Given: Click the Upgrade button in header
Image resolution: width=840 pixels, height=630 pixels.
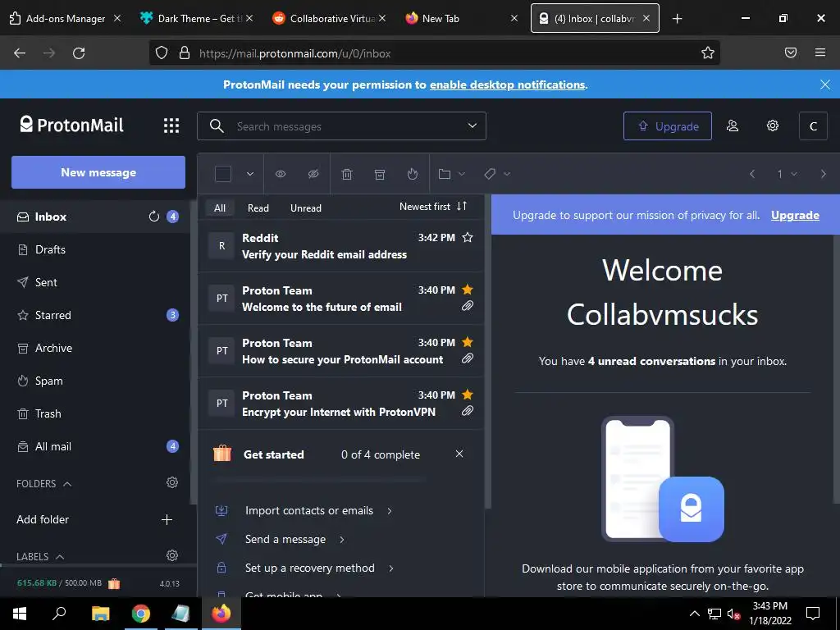Looking at the screenshot, I should pos(668,126).
